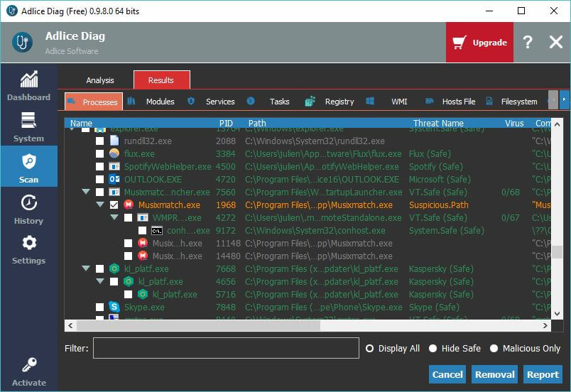This screenshot has width=571, height=392.
Task: Check the flux.exe checkbox
Action: pos(100,153)
